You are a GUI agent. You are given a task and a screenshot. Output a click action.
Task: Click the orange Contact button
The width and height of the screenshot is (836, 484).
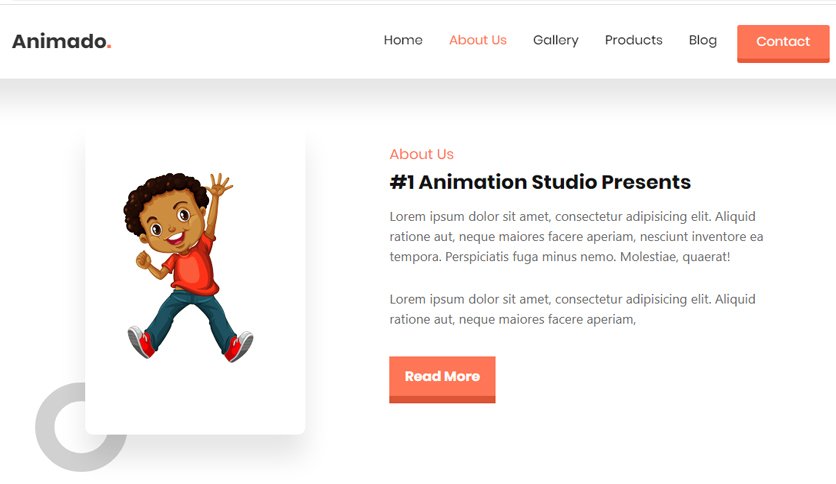(x=783, y=44)
